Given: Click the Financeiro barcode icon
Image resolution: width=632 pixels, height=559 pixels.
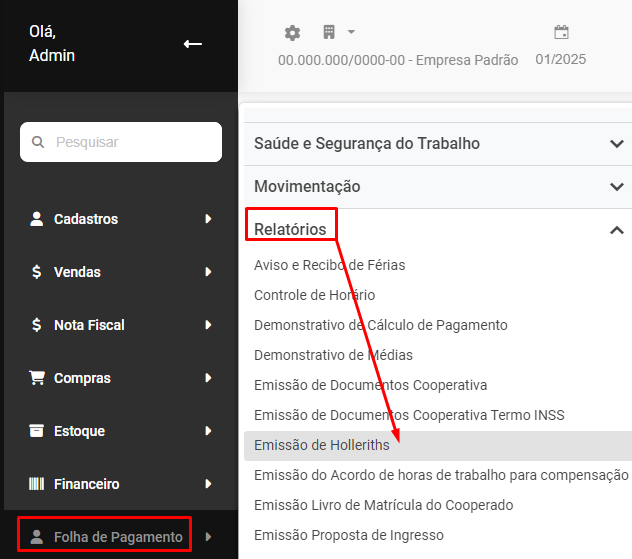Looking at the screenshot, I should [37, 484].
